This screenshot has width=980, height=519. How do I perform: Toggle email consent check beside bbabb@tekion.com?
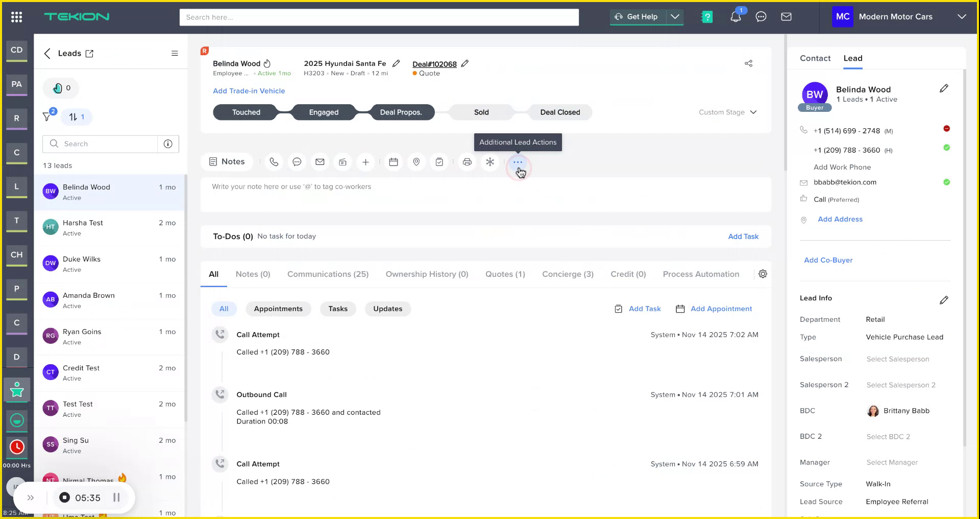946,182
